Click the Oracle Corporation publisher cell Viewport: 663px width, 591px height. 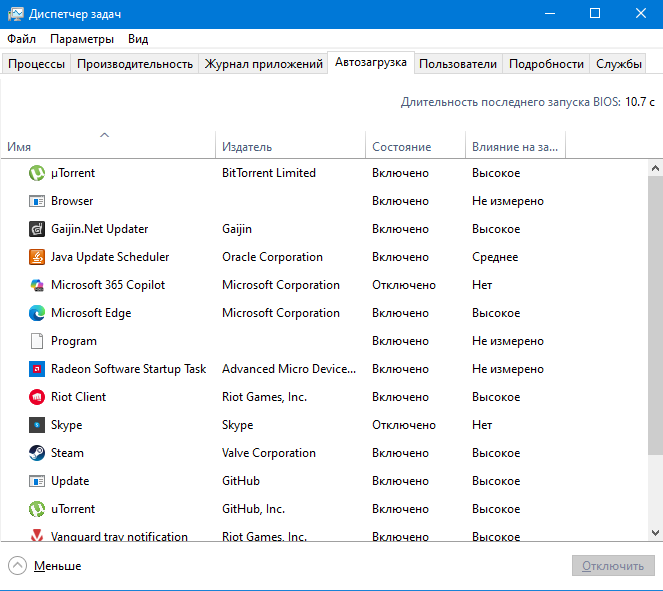point(272,257)
